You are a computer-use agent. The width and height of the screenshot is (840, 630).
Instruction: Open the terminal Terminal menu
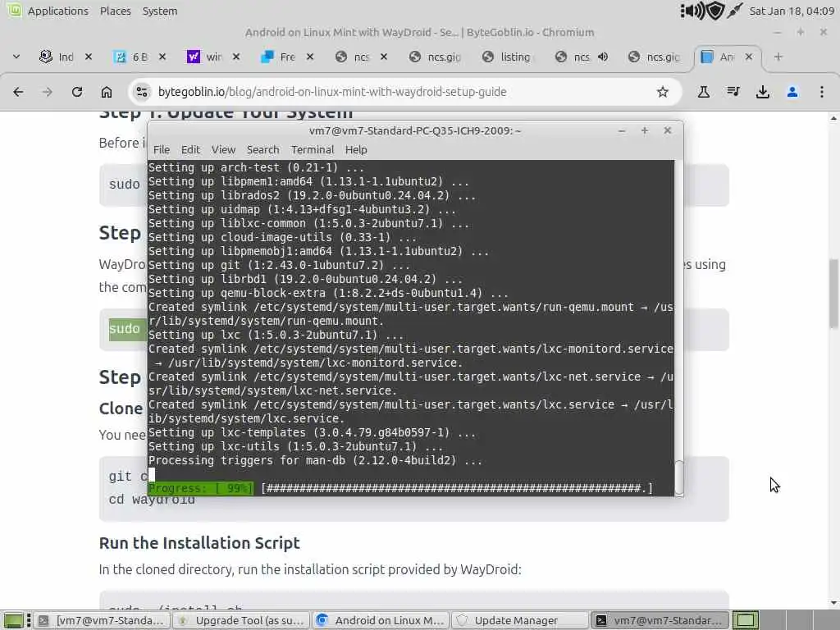[313, 149]
